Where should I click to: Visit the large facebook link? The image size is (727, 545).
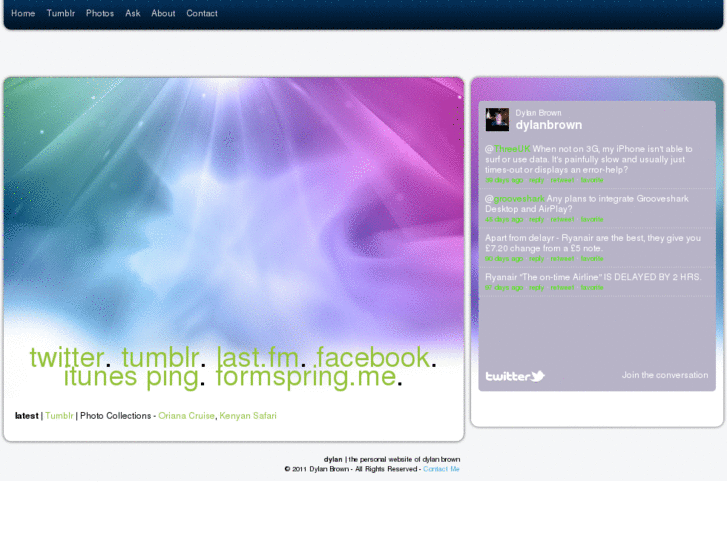coord(373,358)
